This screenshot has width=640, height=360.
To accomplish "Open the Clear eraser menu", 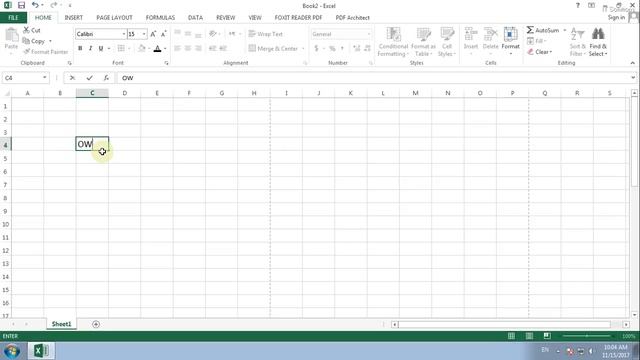I will 539,52.
